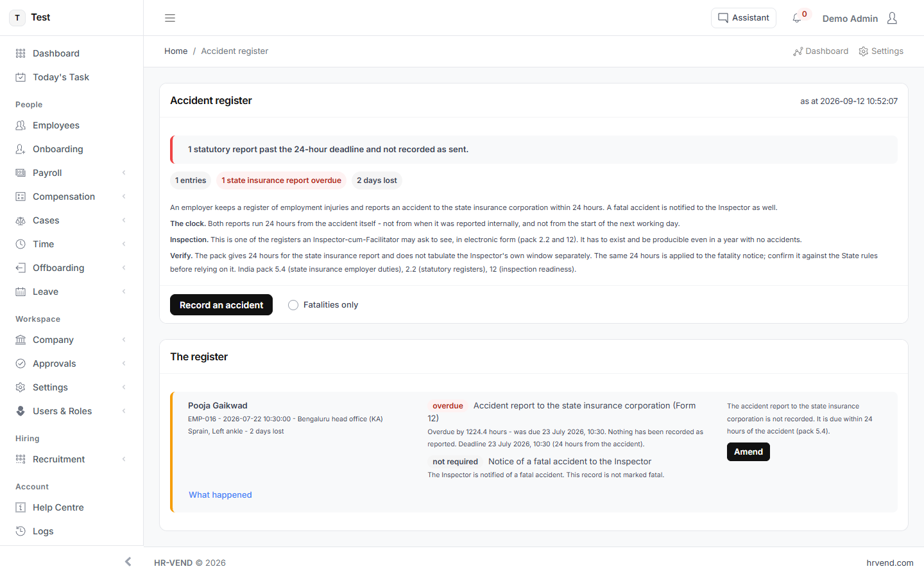The height and width of the screenshot is (578, 924).
Task: Click the red overdue status tag
Action: (x=448, y=406)
